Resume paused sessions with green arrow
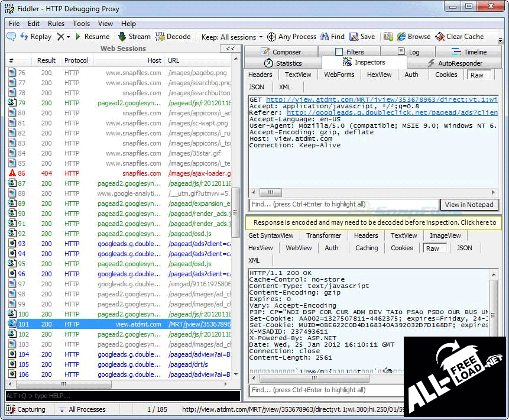This screenshot has height=420, width=509. [93, 37]
